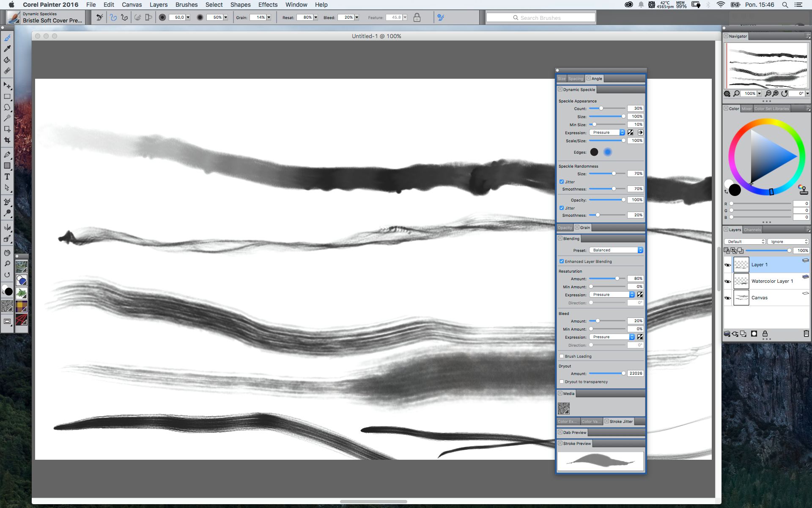Screen dimensions: 812x508
Task: Enable the Brush Loading checkbox
Action: click(x=562, y=356)
